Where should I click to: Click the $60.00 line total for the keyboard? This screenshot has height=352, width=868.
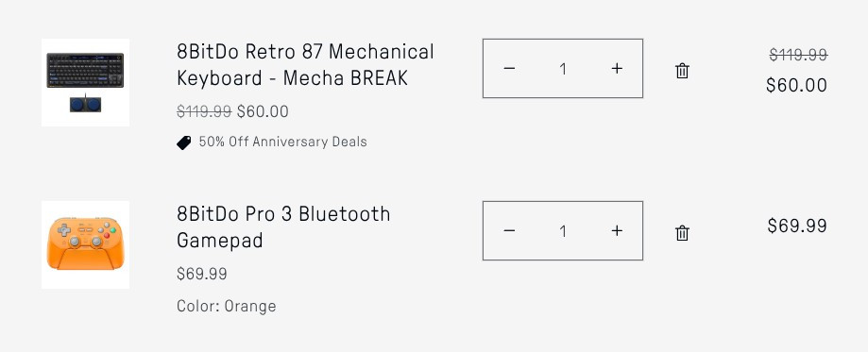coord(796,85)
